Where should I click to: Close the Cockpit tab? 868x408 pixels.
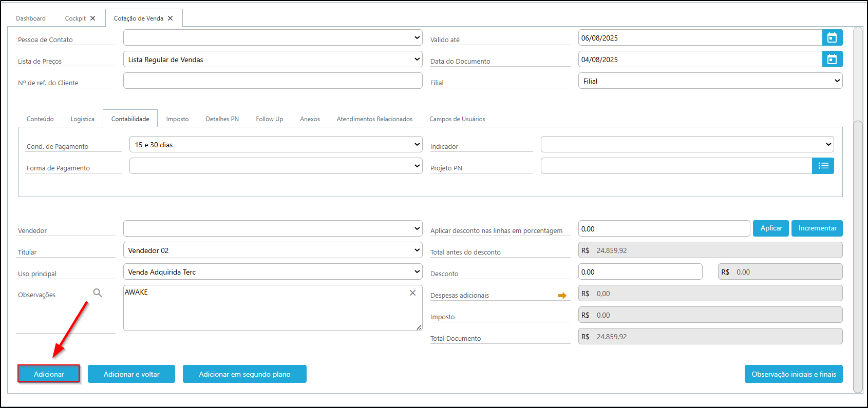pos(93,18)
